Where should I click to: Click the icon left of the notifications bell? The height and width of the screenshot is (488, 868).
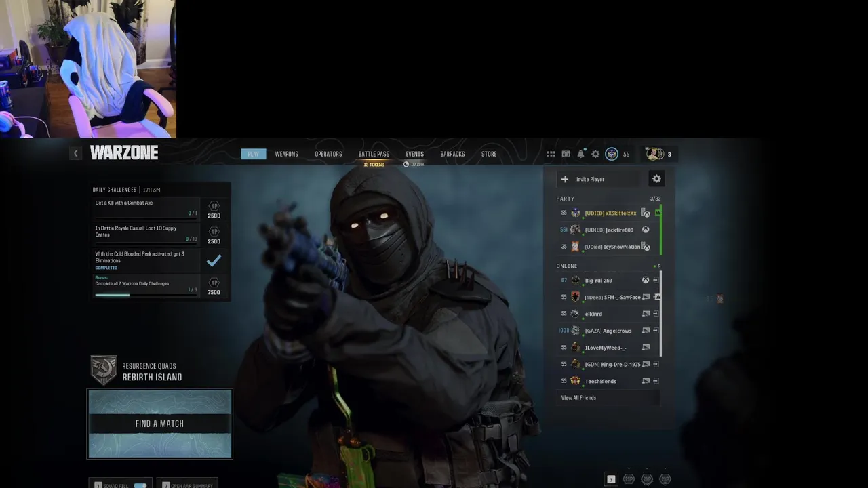point(566,154)
